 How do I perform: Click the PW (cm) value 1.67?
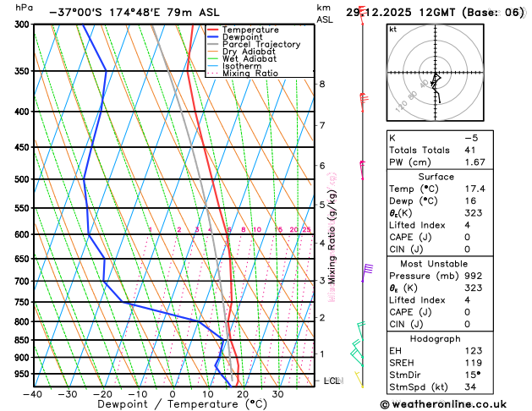[x=475, y=162]
